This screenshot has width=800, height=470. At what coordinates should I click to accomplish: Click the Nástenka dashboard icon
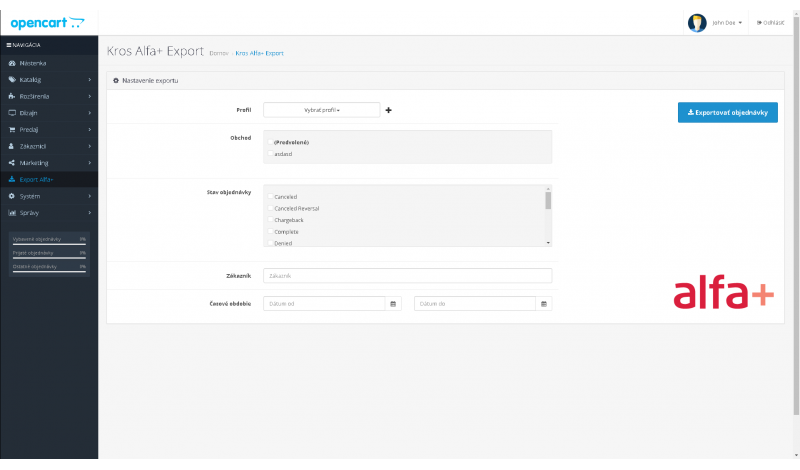(12, 63)
